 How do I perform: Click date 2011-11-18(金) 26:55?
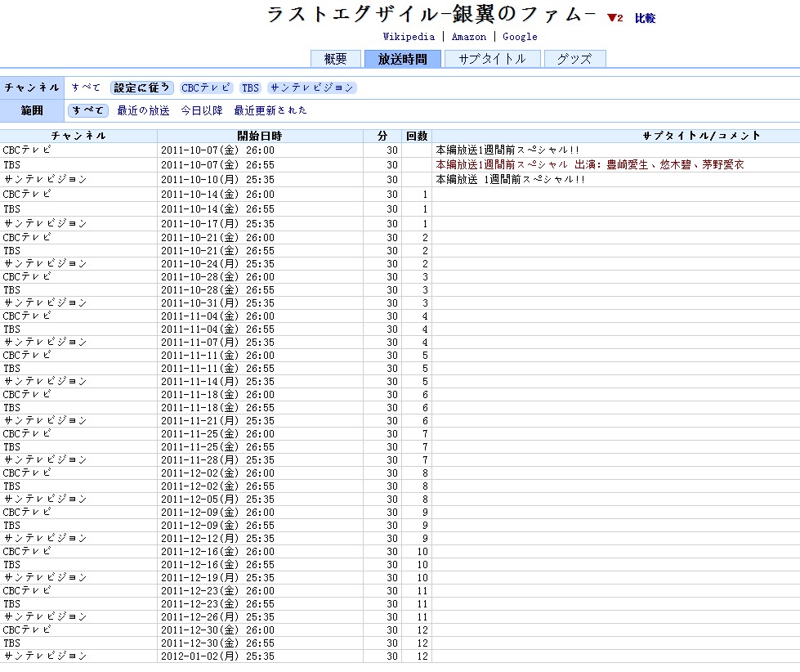coord(218,408)
